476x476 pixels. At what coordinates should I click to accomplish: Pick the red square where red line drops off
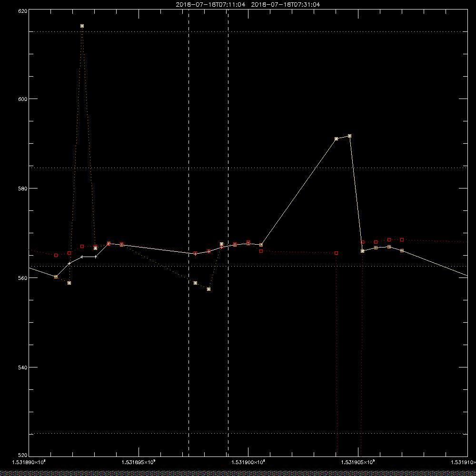337,253
